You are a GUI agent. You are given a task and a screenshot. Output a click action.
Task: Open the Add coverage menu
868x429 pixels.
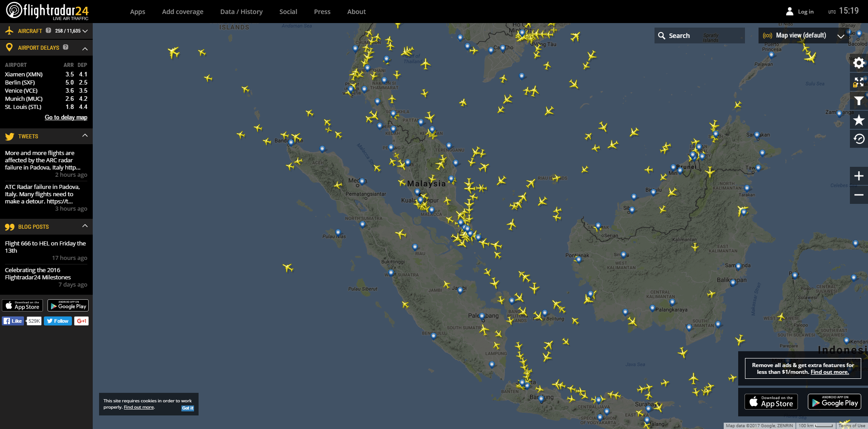(183, 12)
